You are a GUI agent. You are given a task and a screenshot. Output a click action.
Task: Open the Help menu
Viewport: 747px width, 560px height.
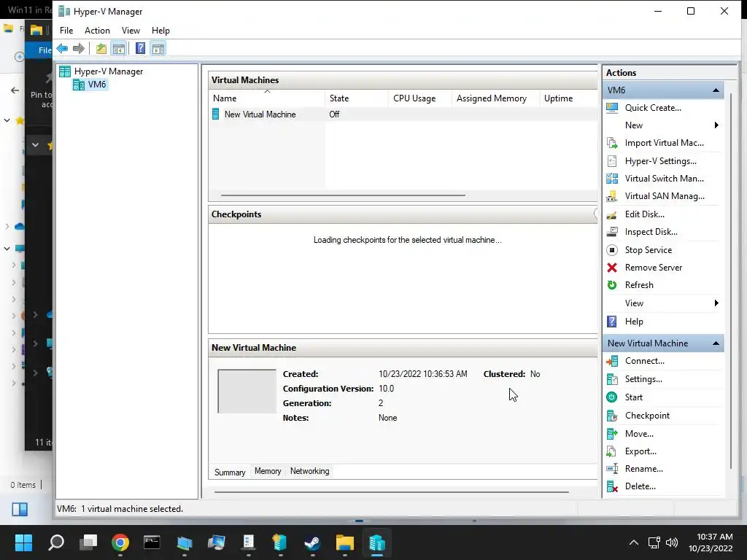click(x=160, y=31)
